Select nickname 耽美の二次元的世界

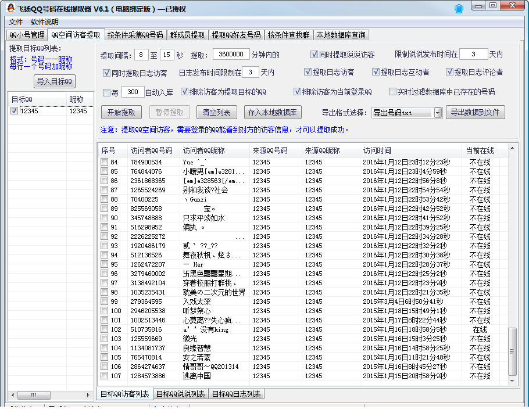(214, 292)
